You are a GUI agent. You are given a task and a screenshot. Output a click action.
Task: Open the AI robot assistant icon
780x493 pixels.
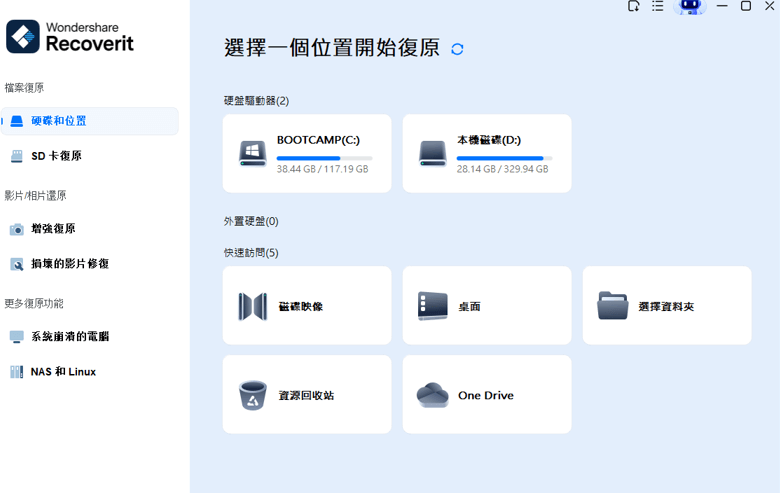point(690,7)
